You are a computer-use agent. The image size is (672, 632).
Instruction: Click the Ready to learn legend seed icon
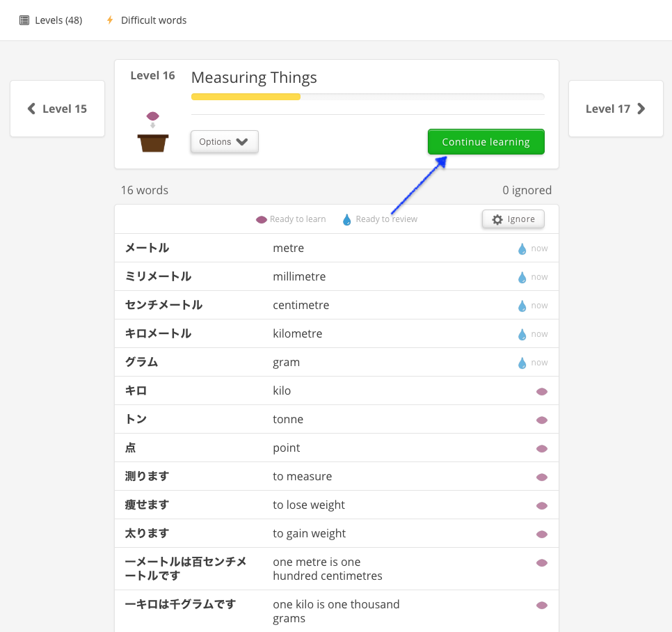(x=262, y=219)
